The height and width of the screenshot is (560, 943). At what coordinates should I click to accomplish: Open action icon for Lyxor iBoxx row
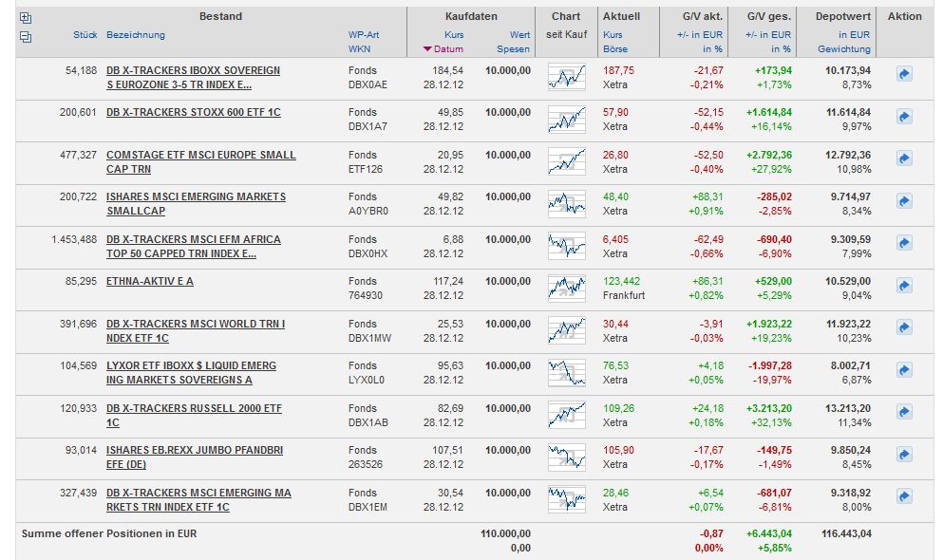click(904, 370)
